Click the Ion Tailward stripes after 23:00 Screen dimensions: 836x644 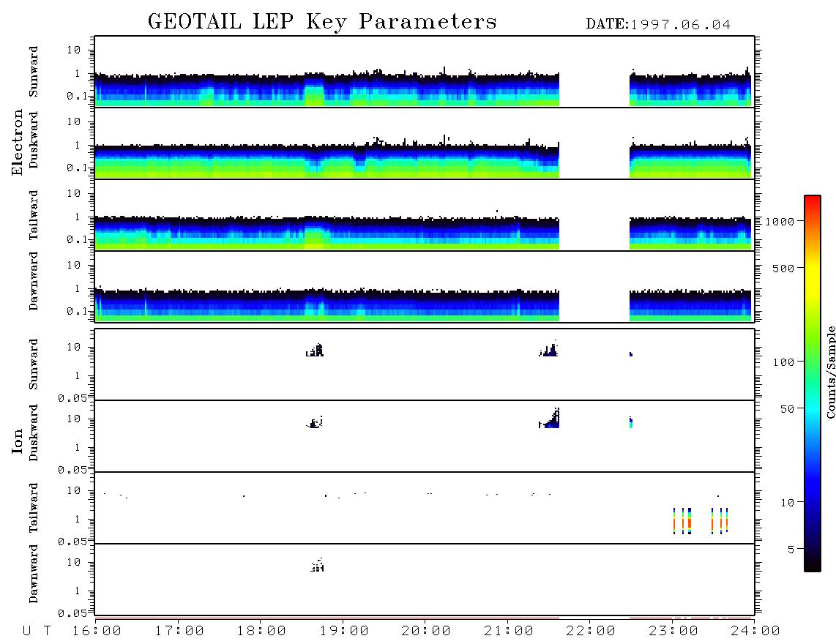point(701,521)
